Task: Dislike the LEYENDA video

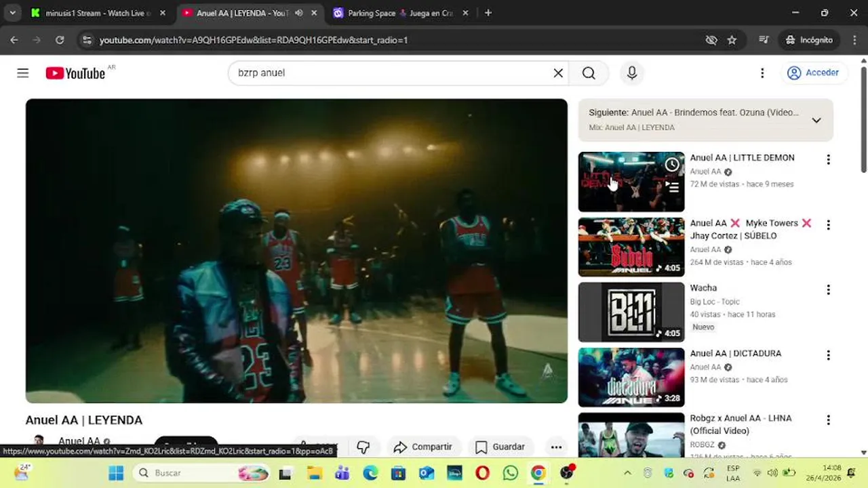Action: pyautogui.click(x=363, y=447)
